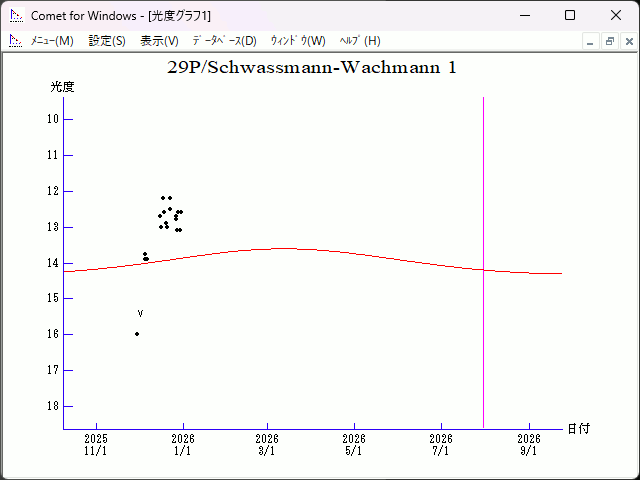
Task: Close the inner light curve graph window
Action: (627, 42)
